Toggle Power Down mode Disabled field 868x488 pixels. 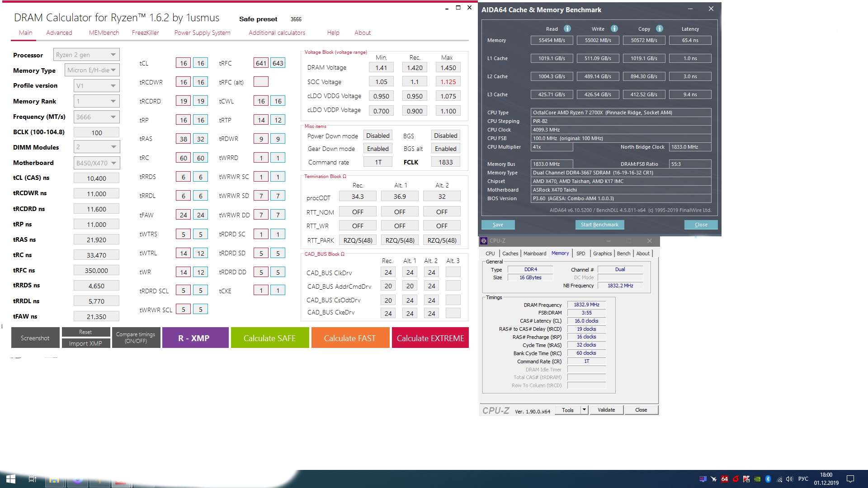click(x=377, y=136)
